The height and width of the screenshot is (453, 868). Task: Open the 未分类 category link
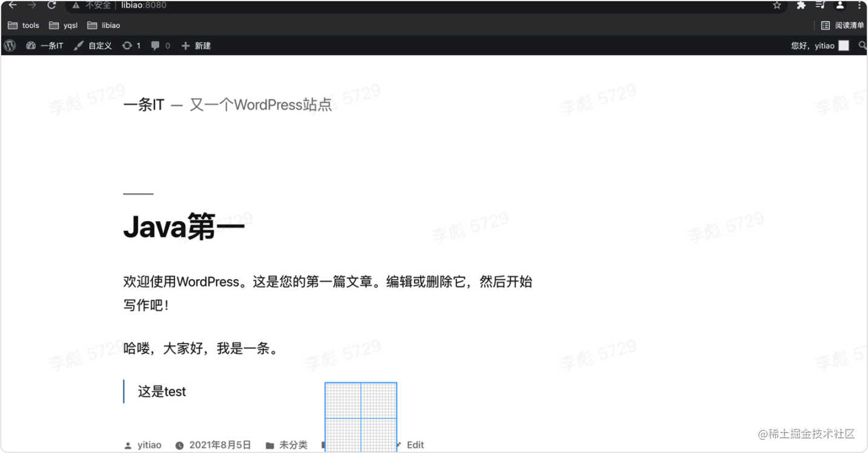293,445
